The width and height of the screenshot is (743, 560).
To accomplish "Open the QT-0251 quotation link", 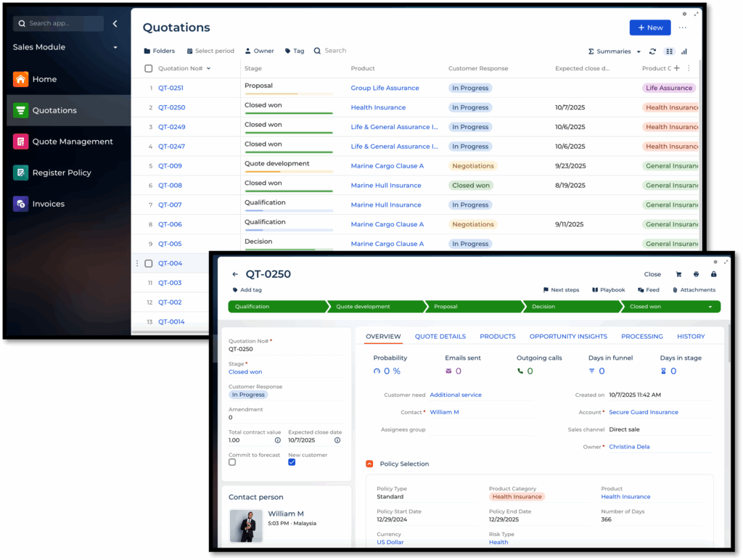I will (171, 88).
